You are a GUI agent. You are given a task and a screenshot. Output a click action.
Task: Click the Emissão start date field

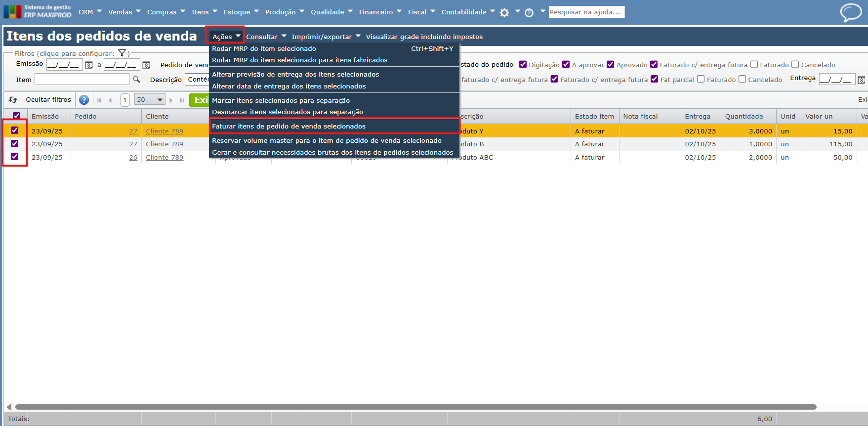(x=65, y=65)
